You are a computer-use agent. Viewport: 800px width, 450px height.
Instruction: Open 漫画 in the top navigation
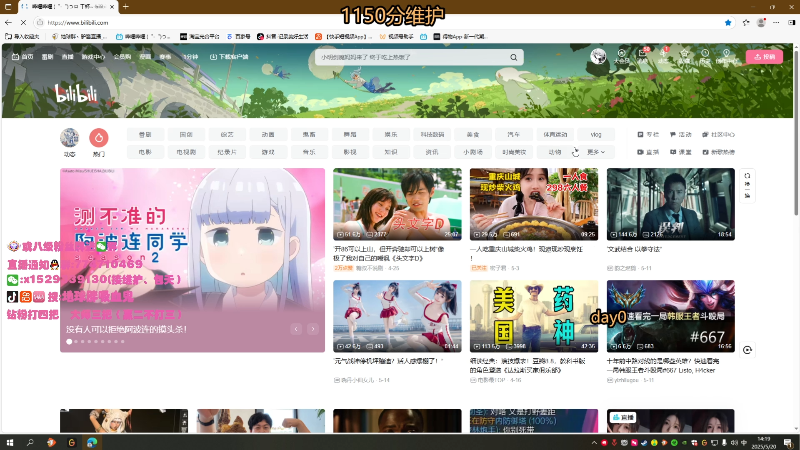145,57
